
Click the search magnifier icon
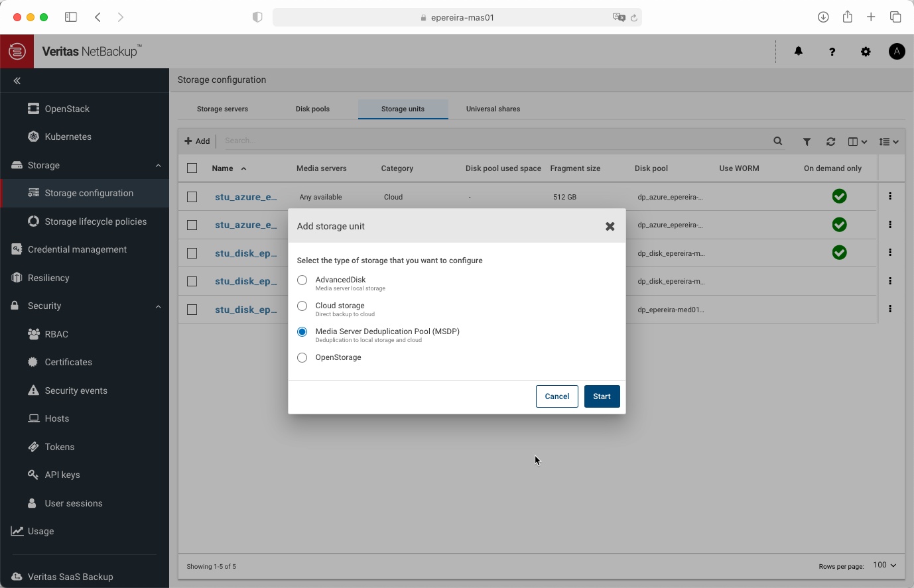coord(778,141)
